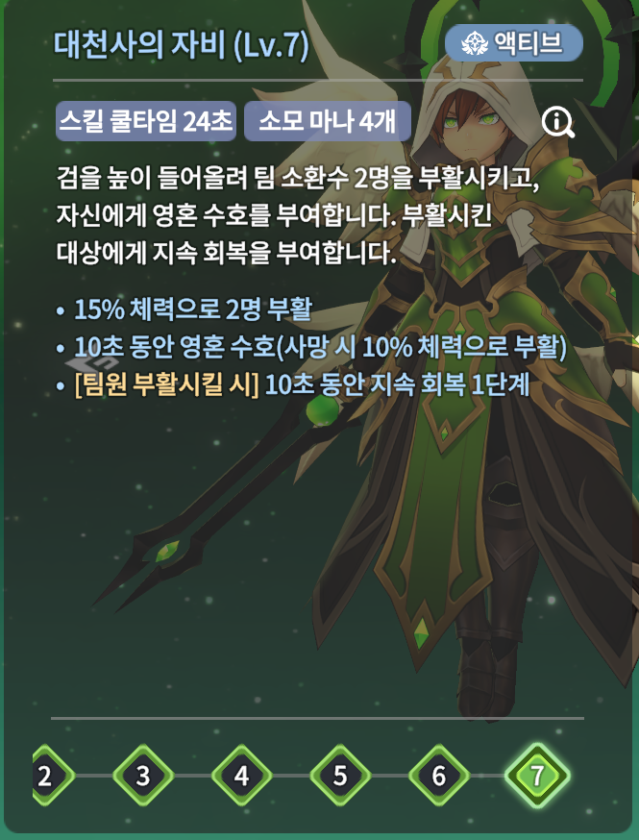Select the level 2 diamond node
This screenshot has height=840, width=639.
(x=48, y=776)
